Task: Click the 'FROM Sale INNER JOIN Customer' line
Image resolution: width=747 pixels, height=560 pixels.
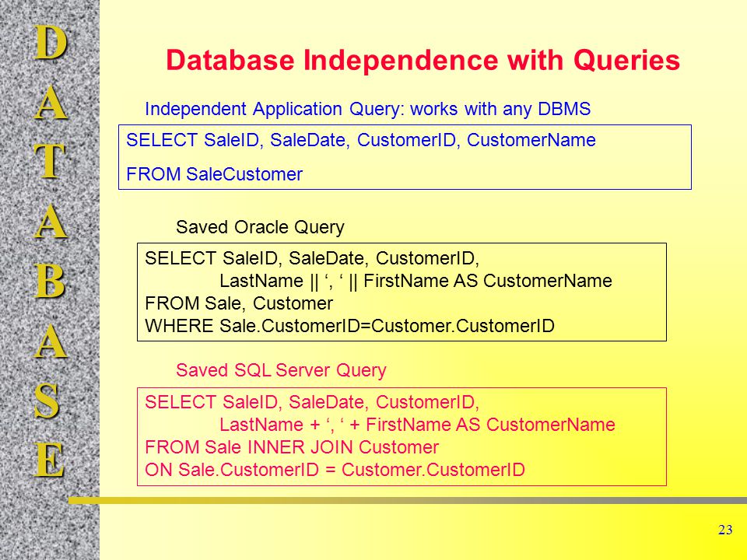Action: [x=292, y=447]
